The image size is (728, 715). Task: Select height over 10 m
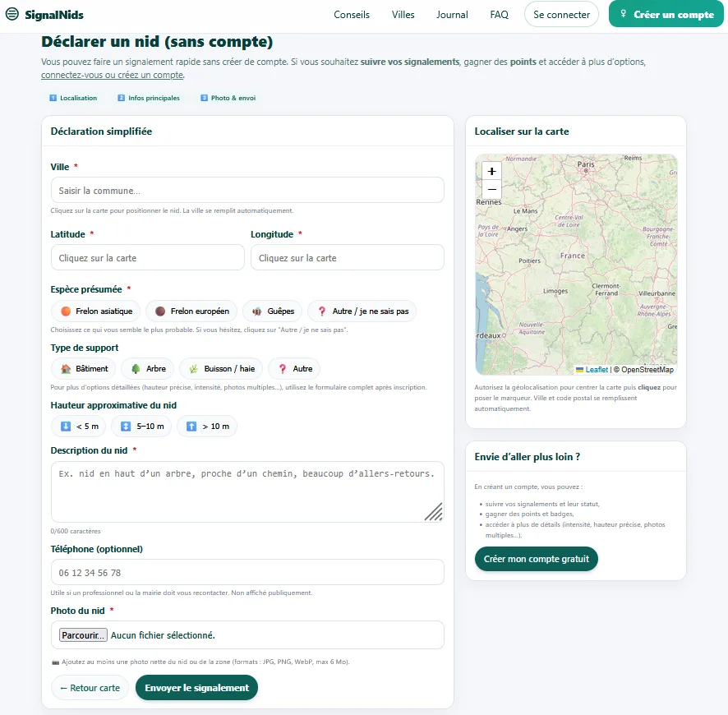pos(207,427)
